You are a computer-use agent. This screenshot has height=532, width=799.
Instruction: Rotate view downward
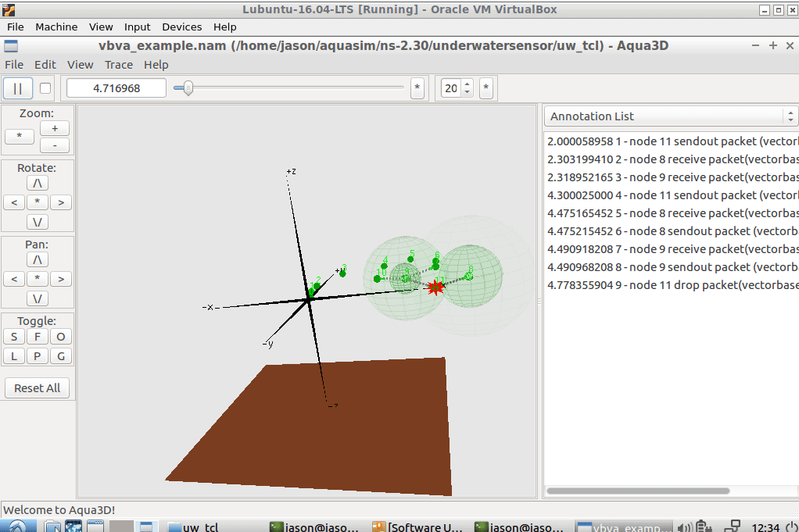coord(38,223)
